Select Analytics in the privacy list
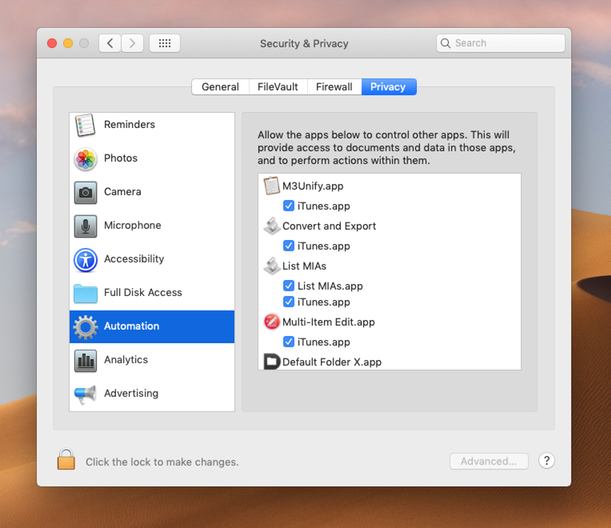The width and height of the screenshot is (611, 528). pos(152,360)
